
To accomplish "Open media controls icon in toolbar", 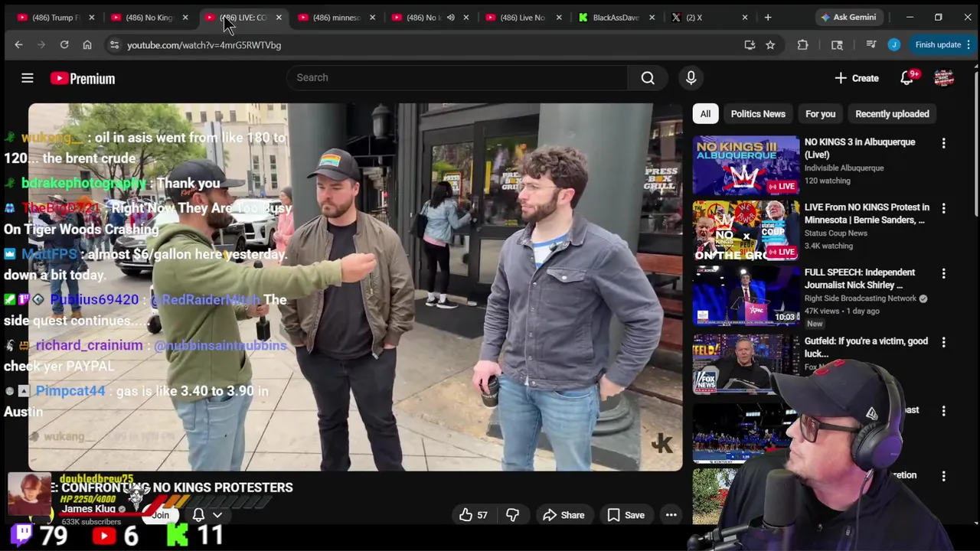I will click(x=871, y=45).
